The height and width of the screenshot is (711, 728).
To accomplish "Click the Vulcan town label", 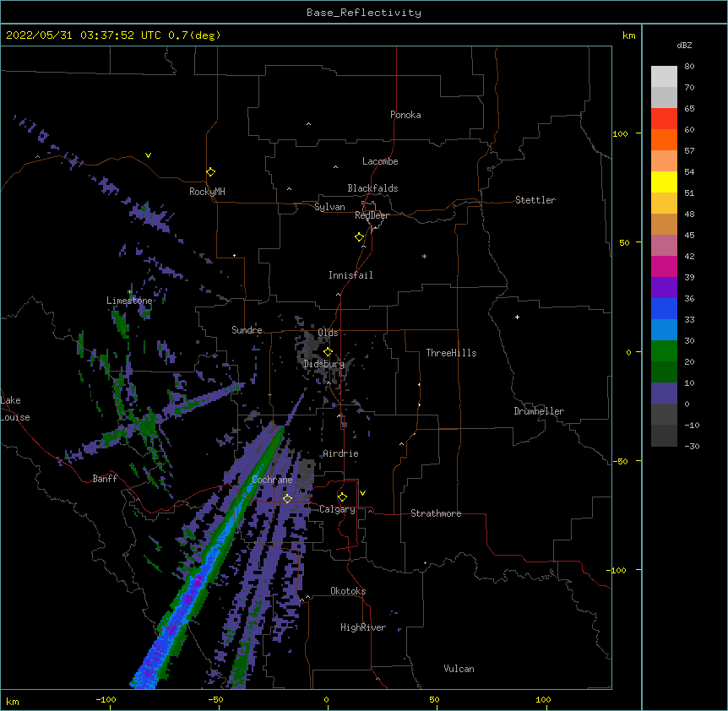I will pyautogui.click(x=459, y=669).
